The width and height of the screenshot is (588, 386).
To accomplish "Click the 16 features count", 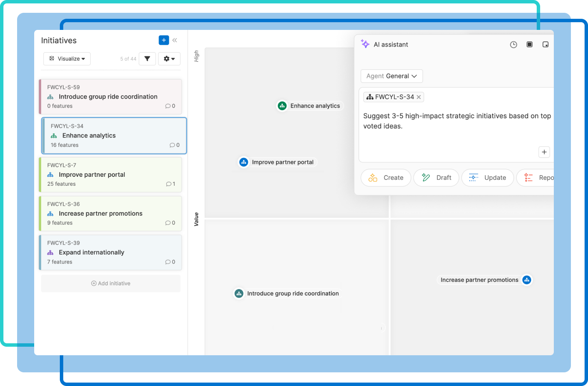I will click(65, 145).
